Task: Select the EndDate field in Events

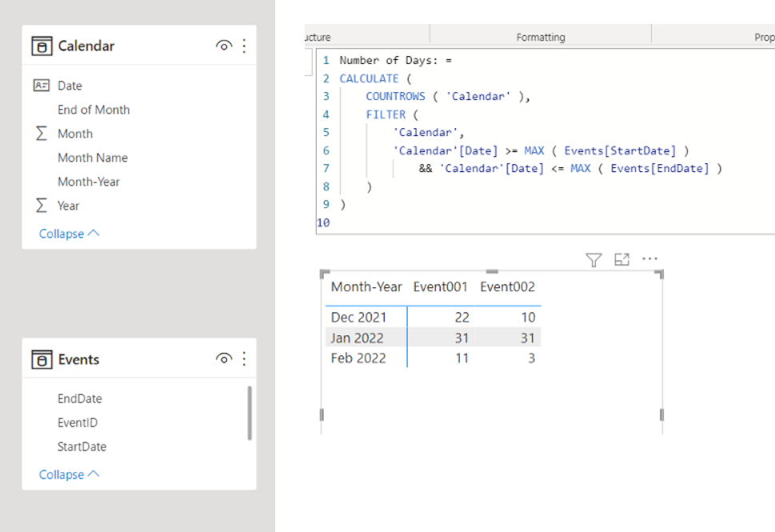Action: coord(79,398)
